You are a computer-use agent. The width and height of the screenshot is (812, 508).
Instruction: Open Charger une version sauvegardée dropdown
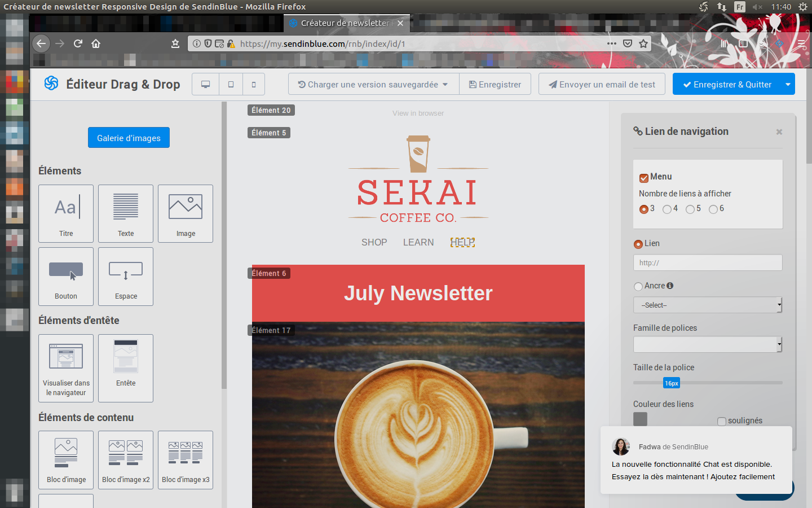[x=373, y=84]
